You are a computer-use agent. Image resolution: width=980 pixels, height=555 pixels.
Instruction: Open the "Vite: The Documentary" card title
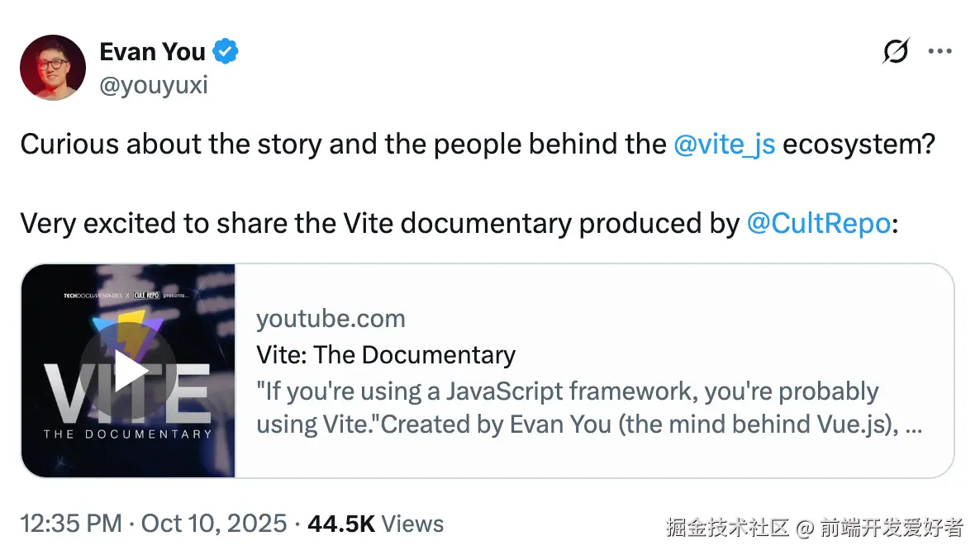386,355
